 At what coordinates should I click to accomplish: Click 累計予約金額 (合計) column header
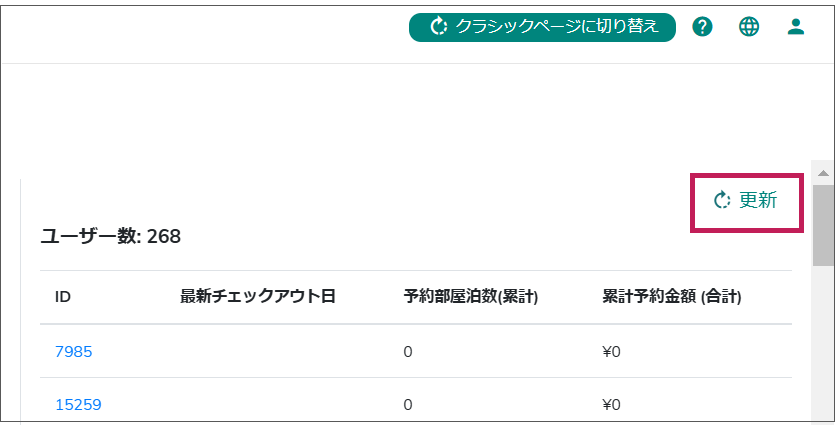[x=678, y=297]
